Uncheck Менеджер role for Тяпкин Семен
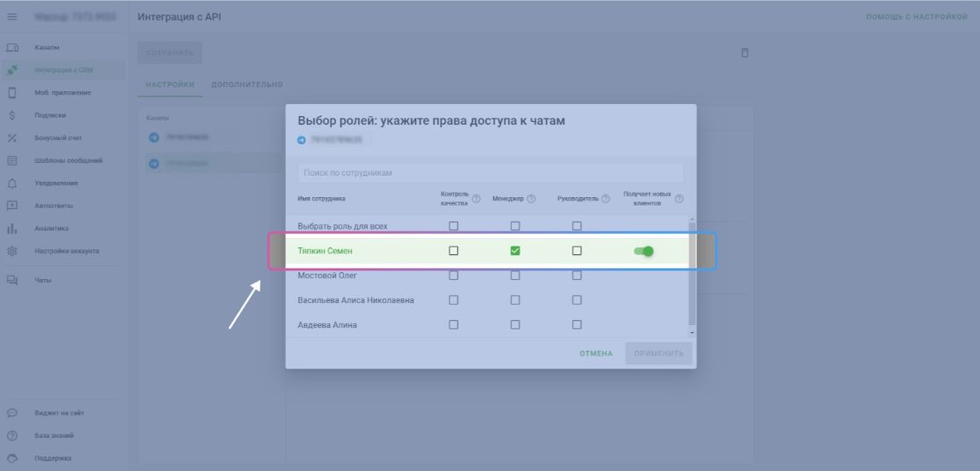Viewport: 980px width, 471px height. (x=515, y=251)
